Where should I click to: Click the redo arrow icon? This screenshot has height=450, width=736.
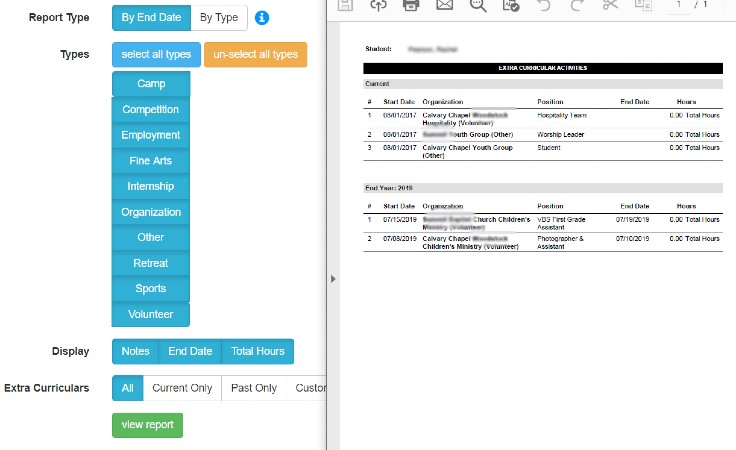[577, 5]
